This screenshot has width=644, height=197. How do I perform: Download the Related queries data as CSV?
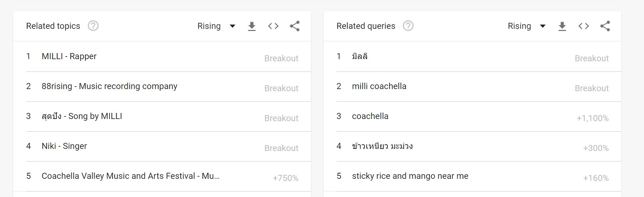(x=562, y=26)
